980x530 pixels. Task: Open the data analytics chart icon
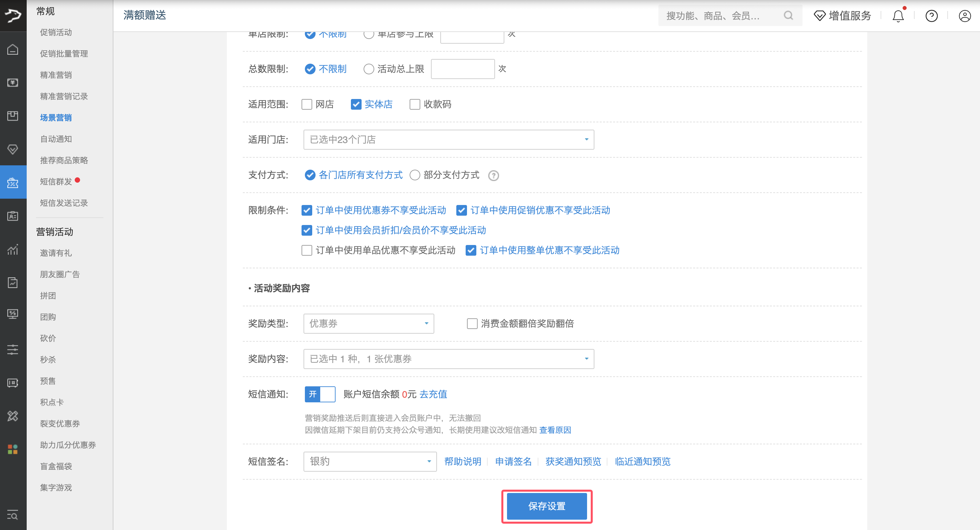[x=13, y=250]
